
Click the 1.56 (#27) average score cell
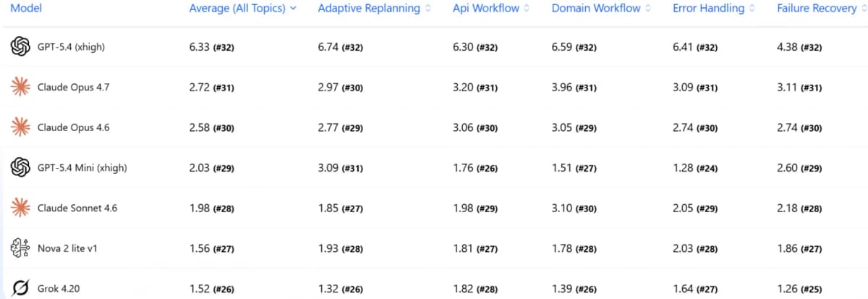tap(211, 248)
